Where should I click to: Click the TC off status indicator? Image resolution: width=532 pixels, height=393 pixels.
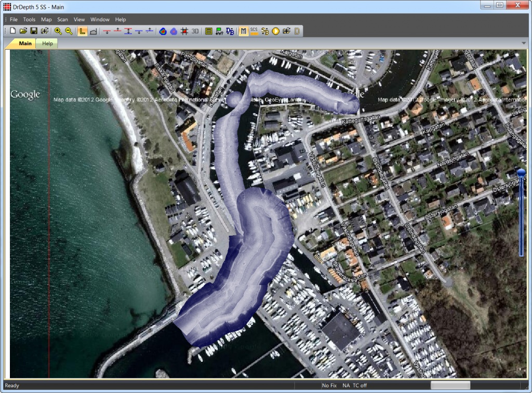point(360,385)
